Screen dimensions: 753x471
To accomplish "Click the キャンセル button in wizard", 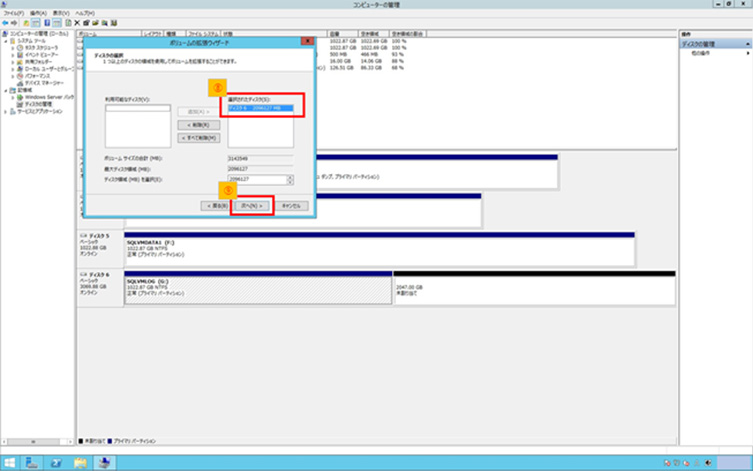I will coord(291,206).
